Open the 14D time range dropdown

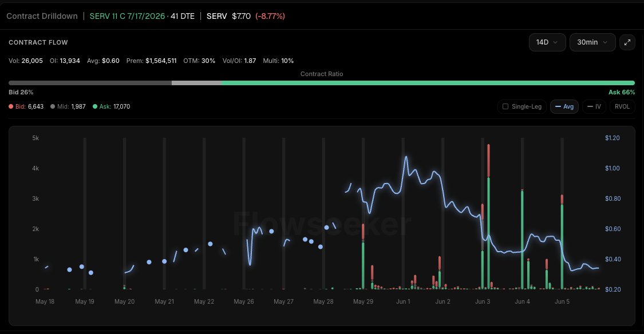(x=547, y=42)
